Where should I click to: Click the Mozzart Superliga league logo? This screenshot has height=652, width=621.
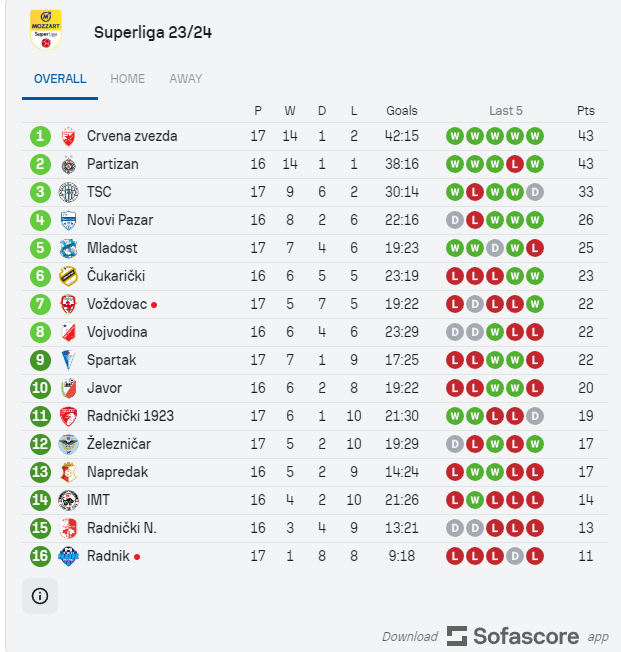45,30
